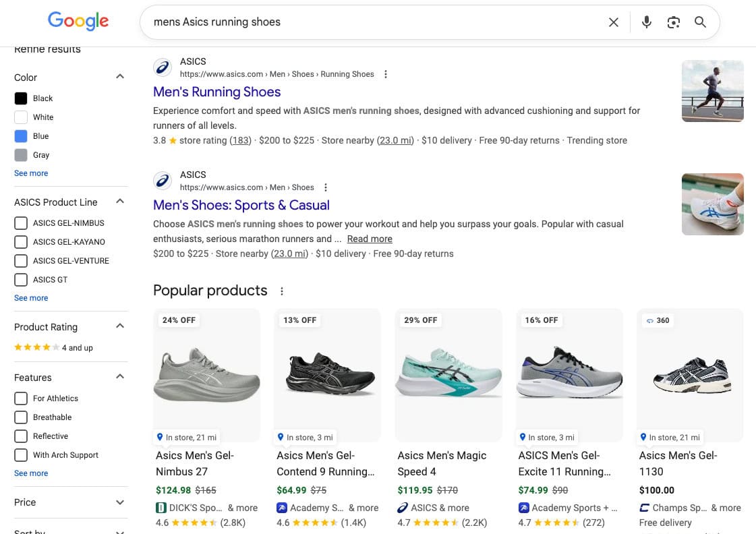
Task: Check the ASICS GEL-NIMBUS filter
Action: tap(21, 223)
